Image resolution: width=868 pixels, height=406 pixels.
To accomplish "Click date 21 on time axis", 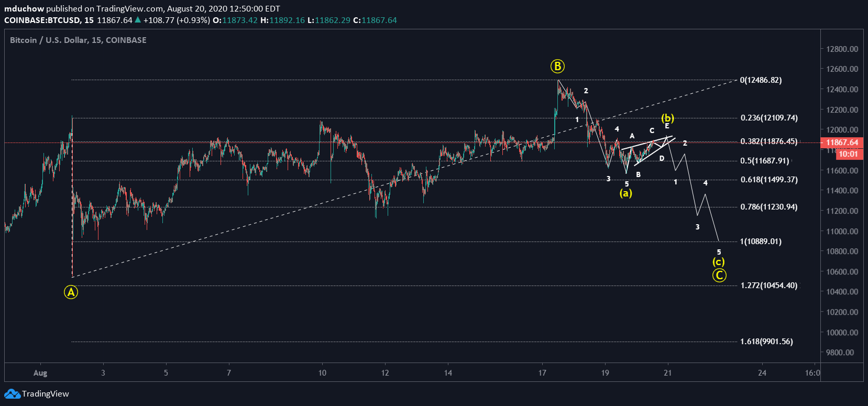I will pyautogui.click(x=668, y=373).
